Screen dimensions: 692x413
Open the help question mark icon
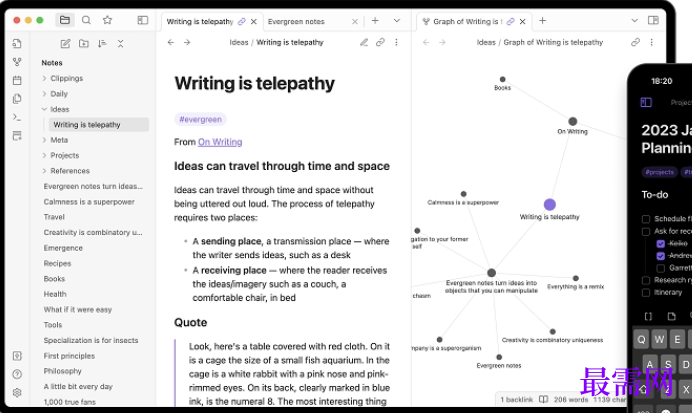click(x=17, y=374)
